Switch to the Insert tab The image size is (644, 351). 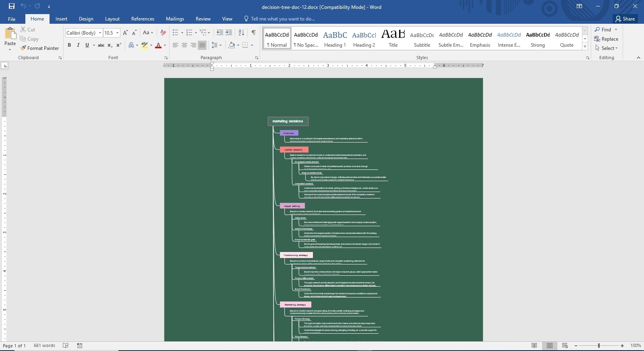tap(61, 19)
